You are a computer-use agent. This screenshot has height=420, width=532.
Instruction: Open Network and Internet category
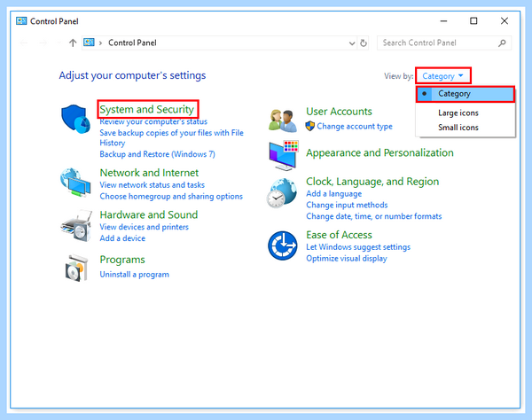pos(149,173)
